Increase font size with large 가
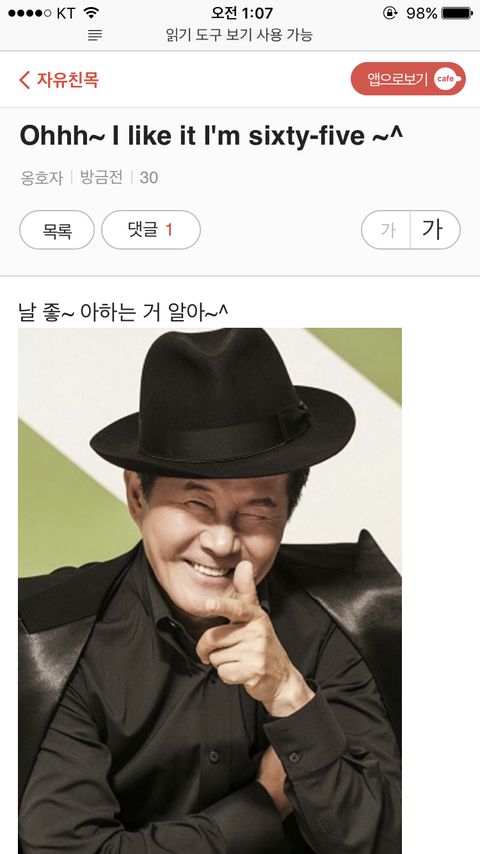Viewport: 480px width, 854px height. point(434,230)
